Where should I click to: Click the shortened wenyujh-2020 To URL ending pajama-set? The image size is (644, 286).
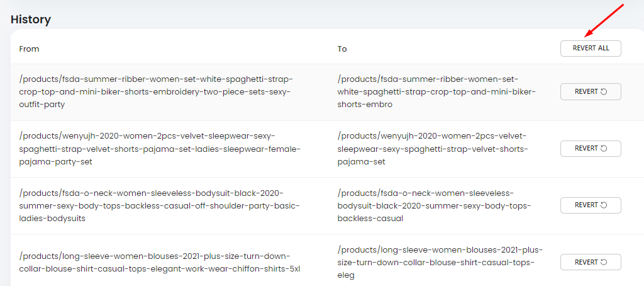433,149
